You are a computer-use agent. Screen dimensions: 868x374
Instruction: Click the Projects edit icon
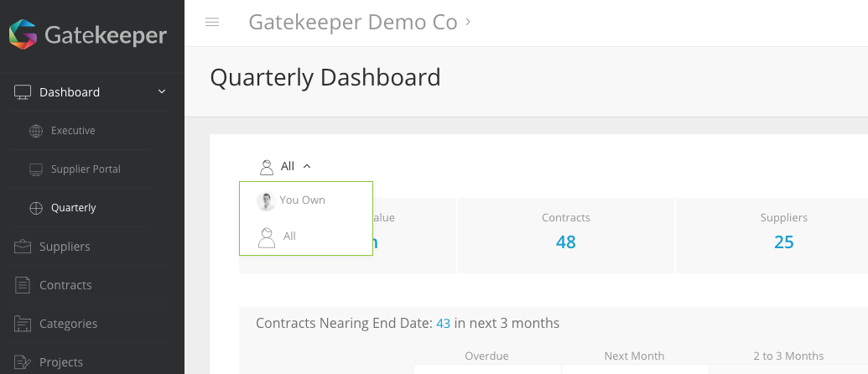point(23,362)
